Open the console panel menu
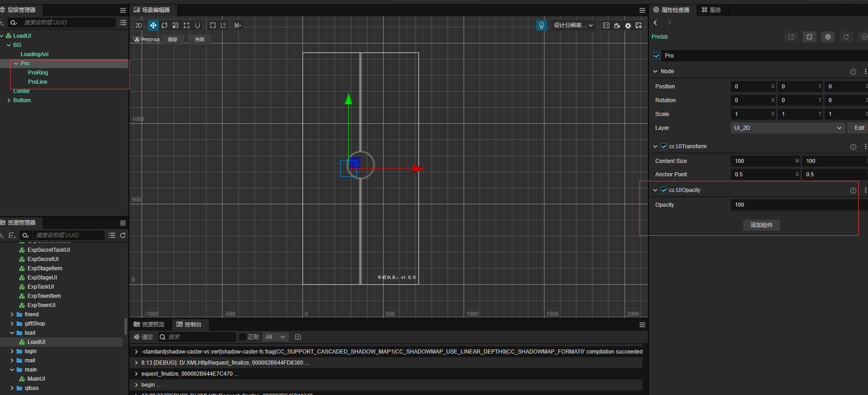Image resolution: width=868 pixels, height=395 pixels. (642, 325)
